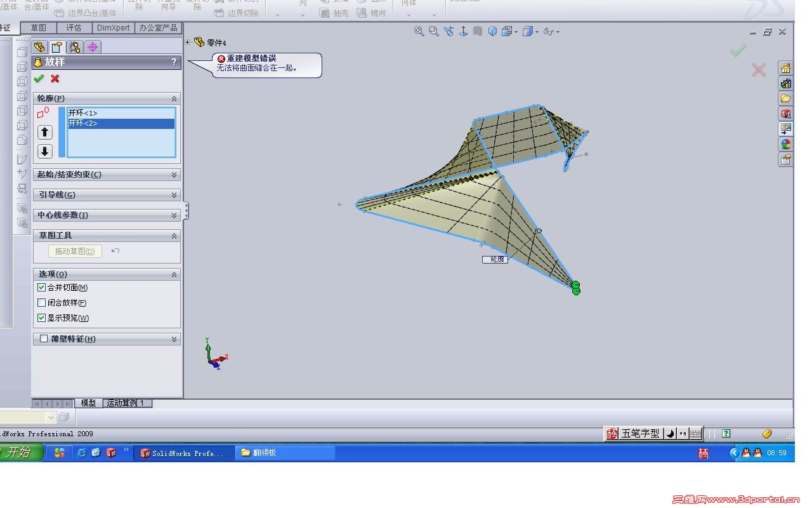Move selected profile down in the list

[x=44, y=151]
